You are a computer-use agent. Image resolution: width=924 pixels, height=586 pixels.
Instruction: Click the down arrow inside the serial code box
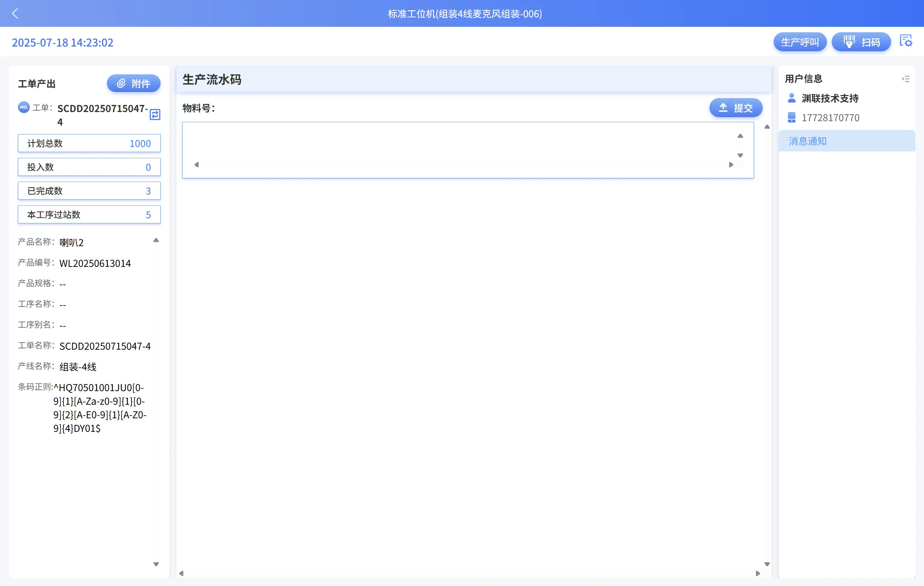(740, 156)
